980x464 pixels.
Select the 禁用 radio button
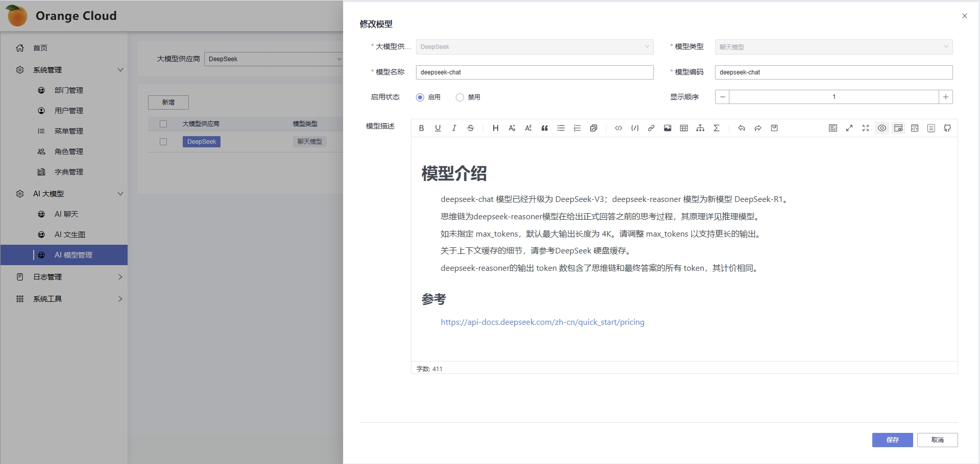click(460, 97)
